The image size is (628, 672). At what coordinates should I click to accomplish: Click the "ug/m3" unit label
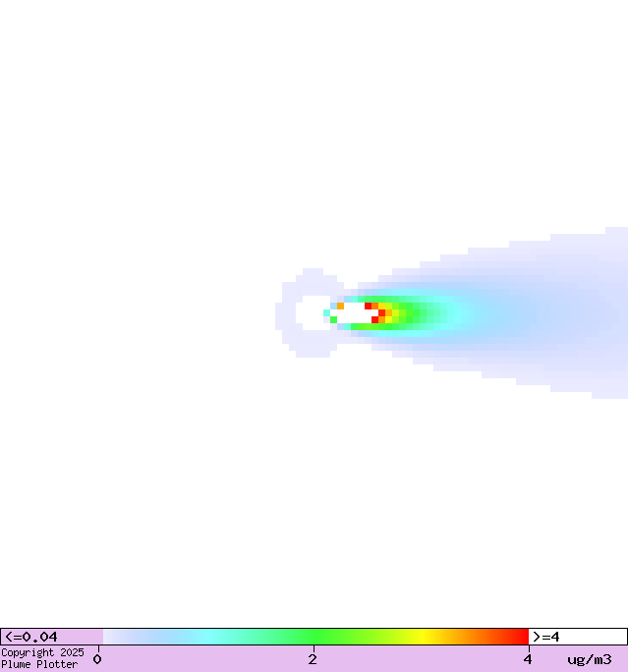pos(589,659)
